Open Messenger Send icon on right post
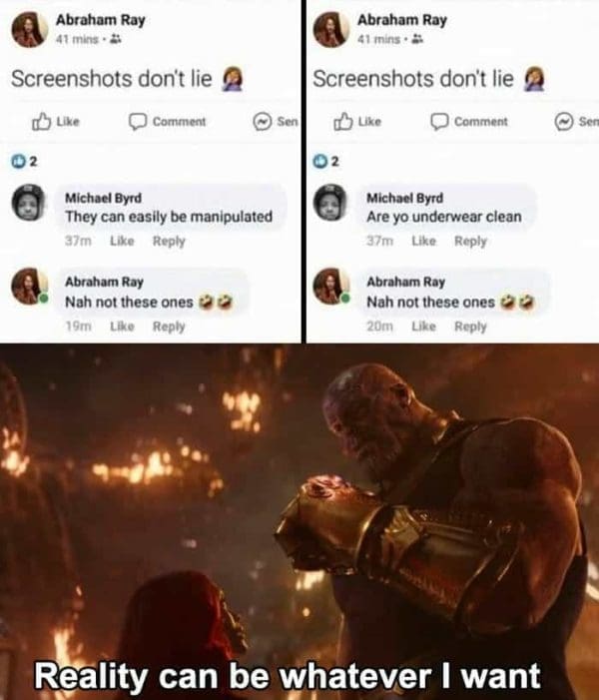Viewport: 599px width, 700px height. click(x=576, y=122)
